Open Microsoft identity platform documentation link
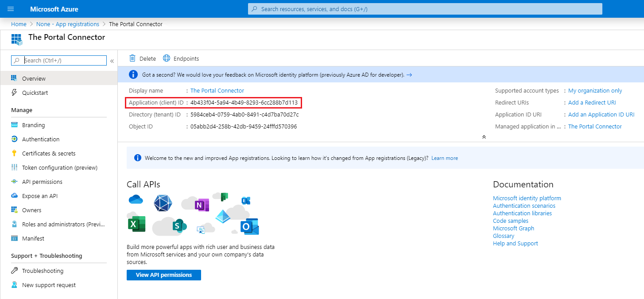644x299 pixels. [527, 198]
